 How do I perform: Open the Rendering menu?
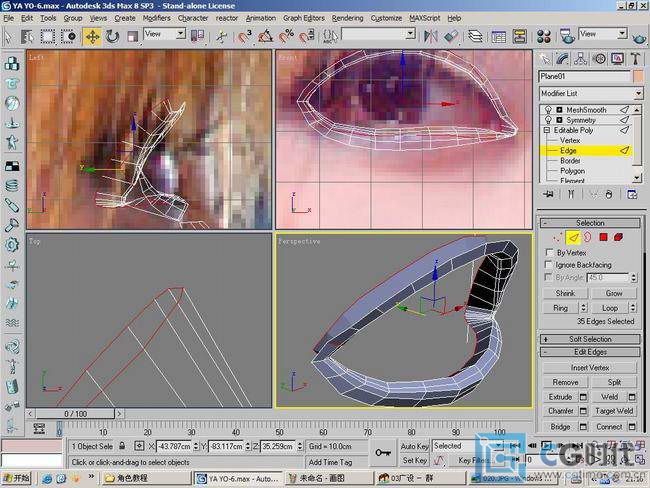[x=347, y=18]
